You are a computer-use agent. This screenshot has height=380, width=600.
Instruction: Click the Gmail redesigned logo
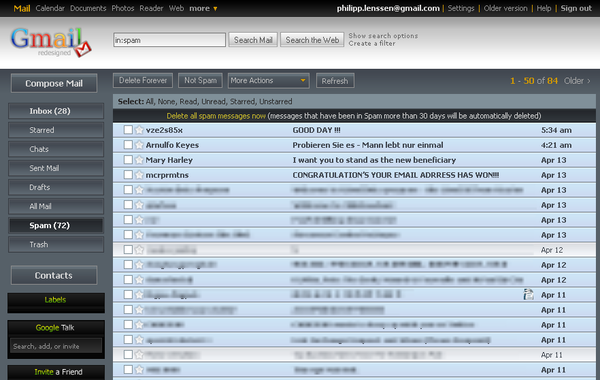[51, 42]
